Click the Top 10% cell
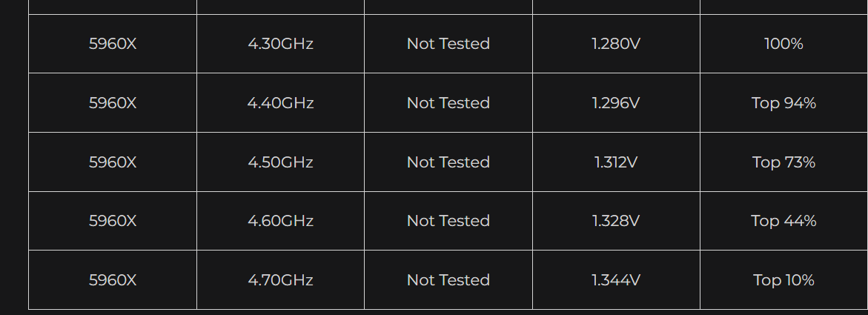The width and height of the screenshot is (868, 315). point(783,280)
